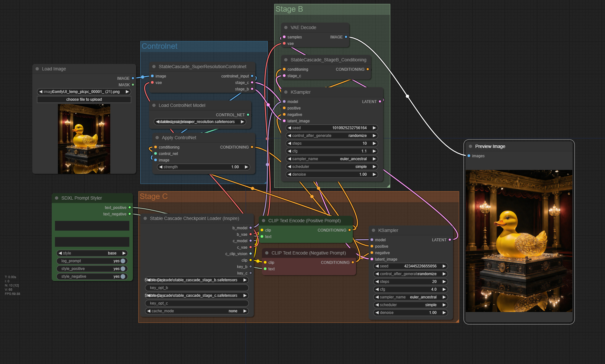The image size is (605, 364).
Task: Click the VAE Decode IMAGE output socket
Action: 346,37
